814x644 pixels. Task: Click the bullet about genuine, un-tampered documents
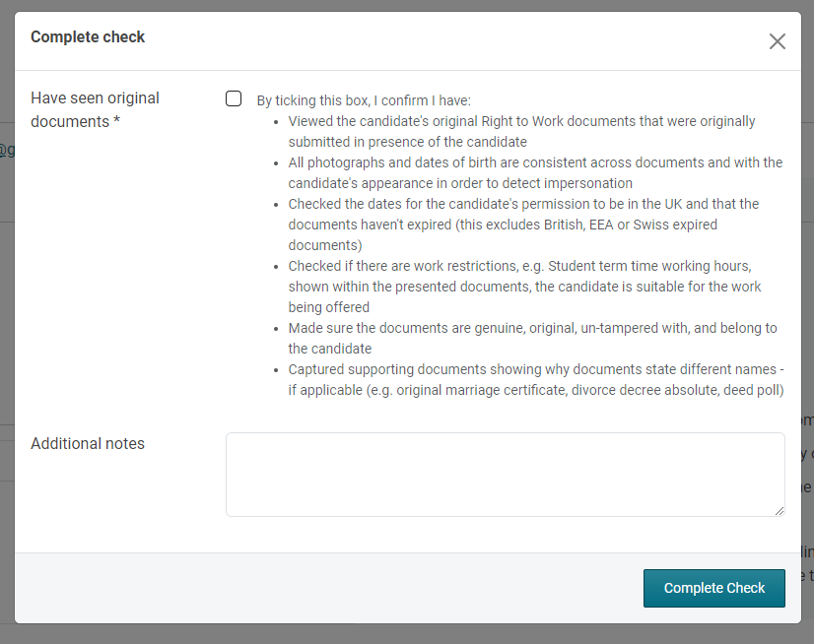532,338
